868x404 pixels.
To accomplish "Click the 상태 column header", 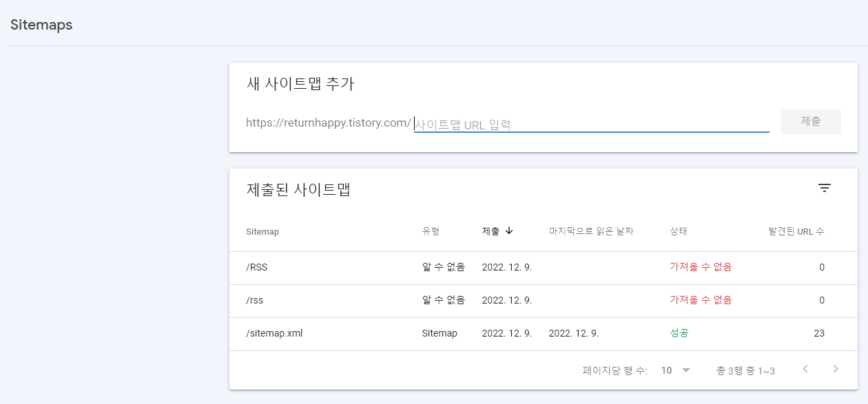I will click(x=679, y=232).
